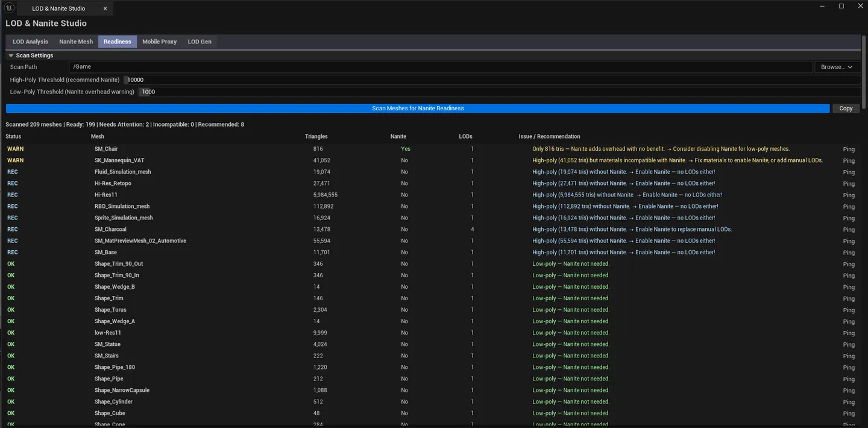Click the Shape_Trim_90_Out mesh name
The image size is (868, 428).
coord(119,263)
